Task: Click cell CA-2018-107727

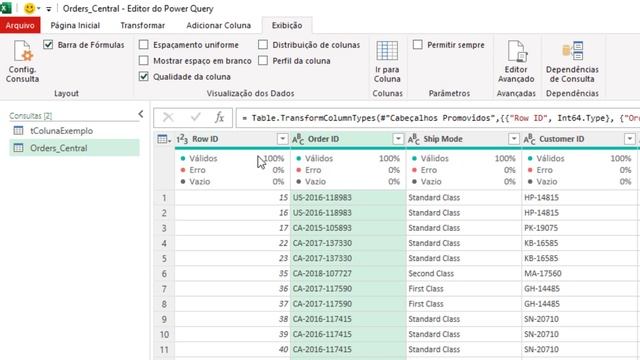Action: (x=348, y=273)
